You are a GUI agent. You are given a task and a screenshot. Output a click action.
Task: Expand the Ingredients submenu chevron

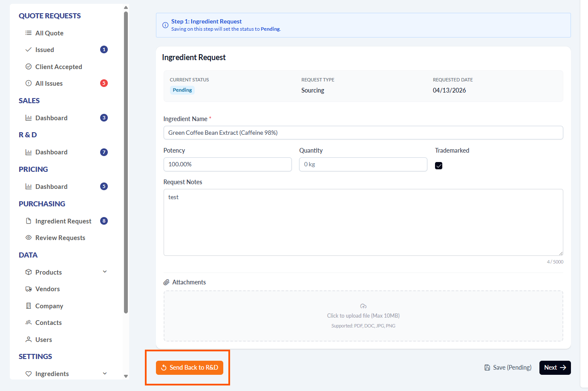tap(105, 374)
